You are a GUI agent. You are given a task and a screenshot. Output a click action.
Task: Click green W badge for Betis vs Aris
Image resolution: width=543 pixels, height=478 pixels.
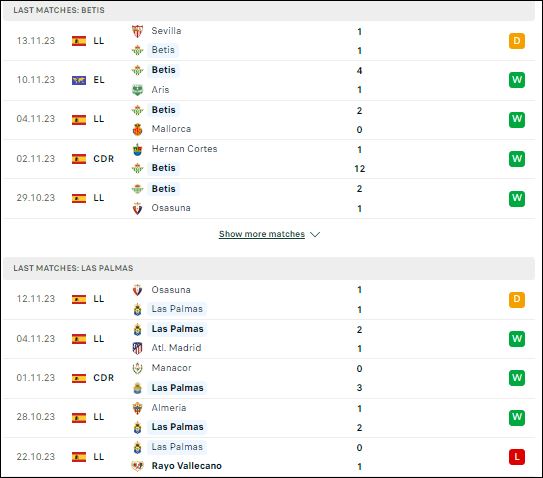pos(517,80)
